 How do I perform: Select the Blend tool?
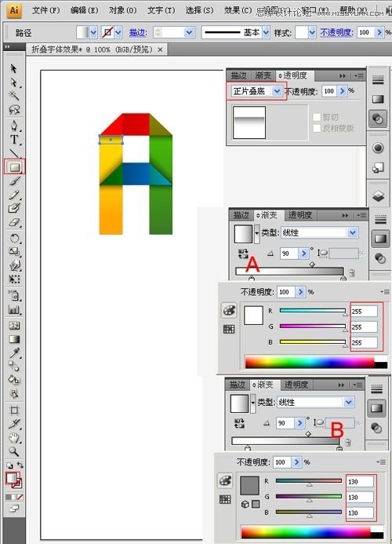14,367
